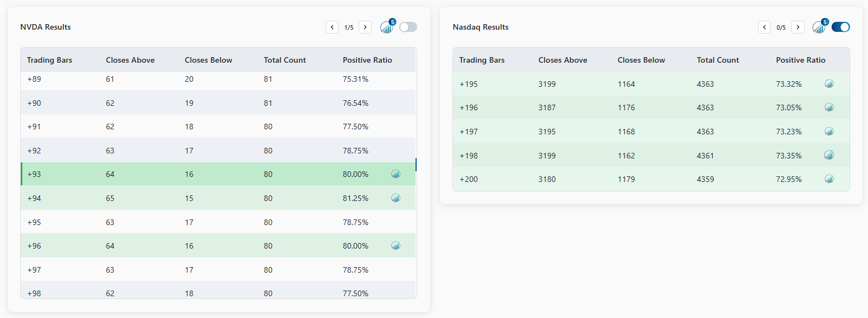Select the +96 row in NVDA table
Screen dimensions: 868x318
218,245
